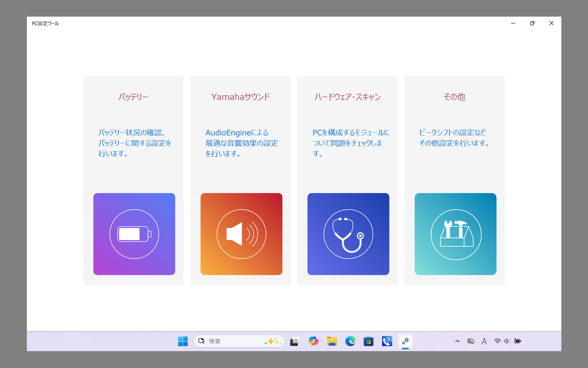
Task: Open the battery settings icon tile
Action: [x=134, y=234]
